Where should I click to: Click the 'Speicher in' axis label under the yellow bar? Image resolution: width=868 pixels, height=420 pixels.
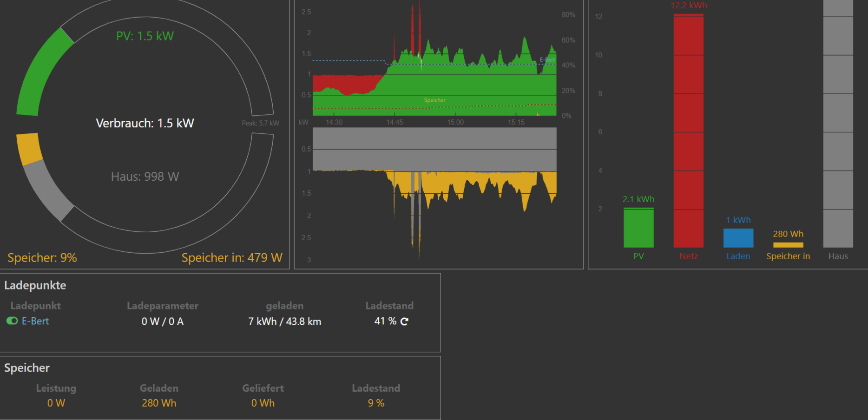click(788, 256)
